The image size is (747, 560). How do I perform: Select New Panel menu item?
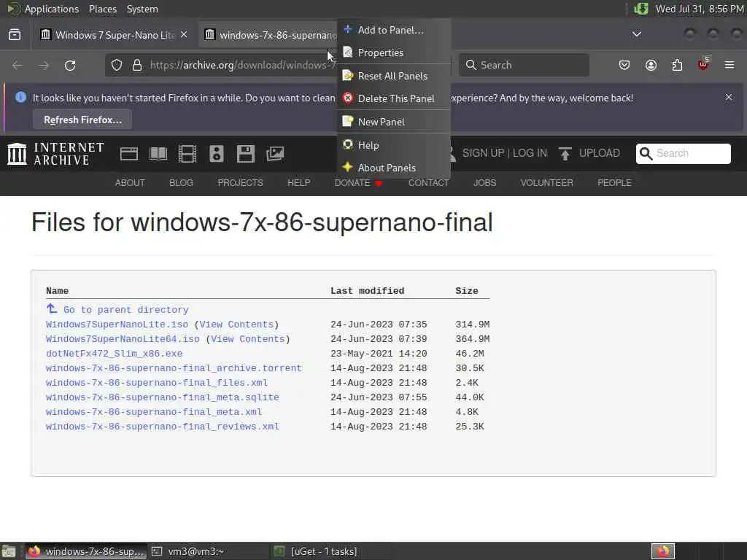coord(393,122)
